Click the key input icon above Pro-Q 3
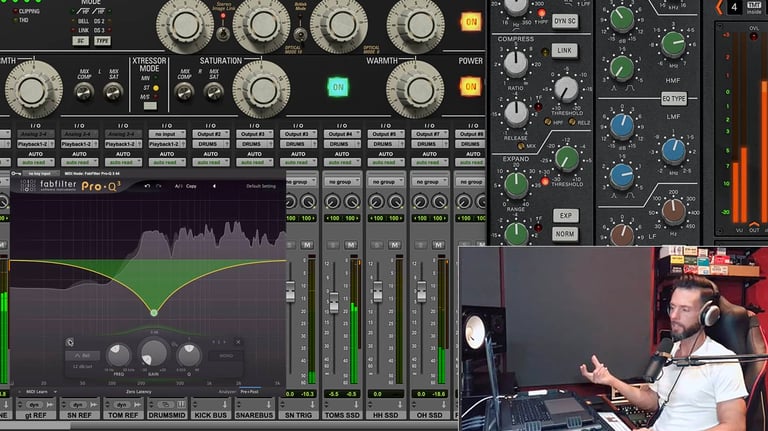Screen dimensions: 768x431 click(x=16, y=173)
